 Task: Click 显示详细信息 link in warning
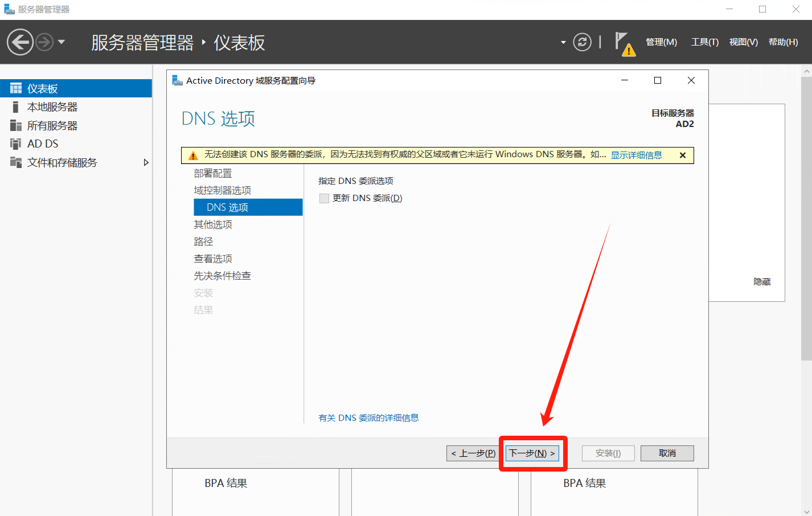[x=636, y=155]
